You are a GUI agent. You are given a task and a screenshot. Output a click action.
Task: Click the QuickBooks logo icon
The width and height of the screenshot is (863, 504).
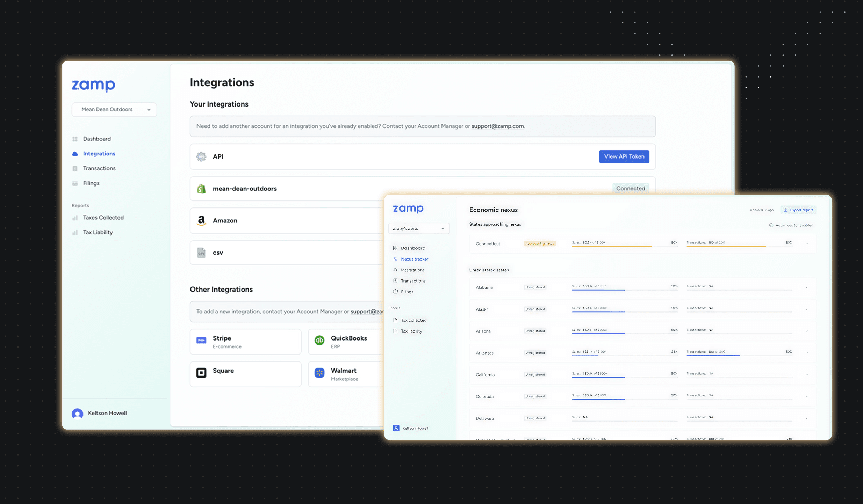pos(319,340)
